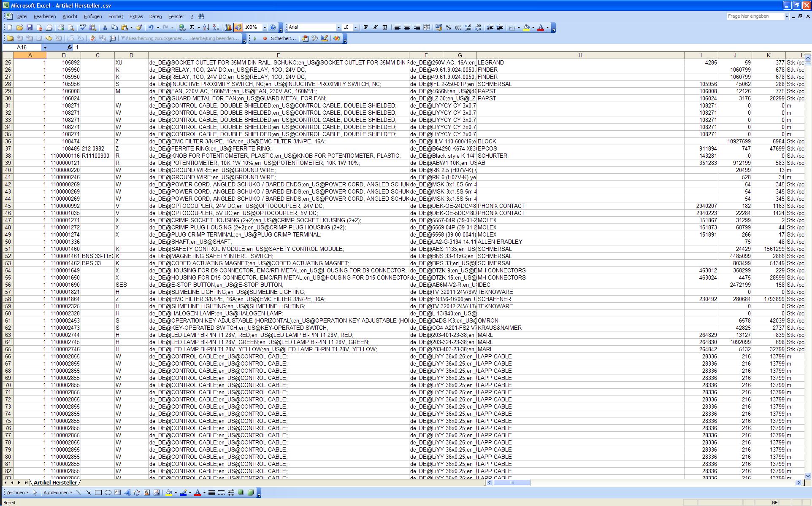This screenshot has width=812, height=506.
Task: Open the AutoFormen drawing menu button
Action: point(57,493)
